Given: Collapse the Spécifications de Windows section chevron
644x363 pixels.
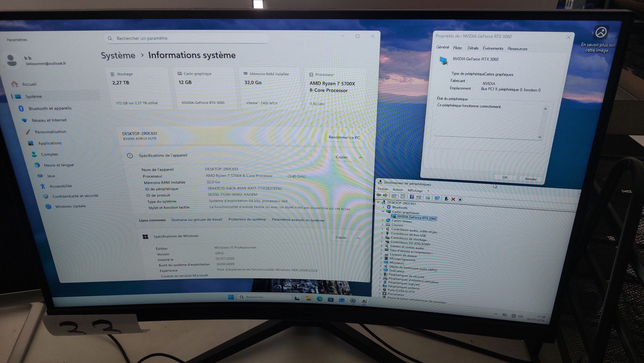Looking at the screenshot, I should [x=359, y=238].
